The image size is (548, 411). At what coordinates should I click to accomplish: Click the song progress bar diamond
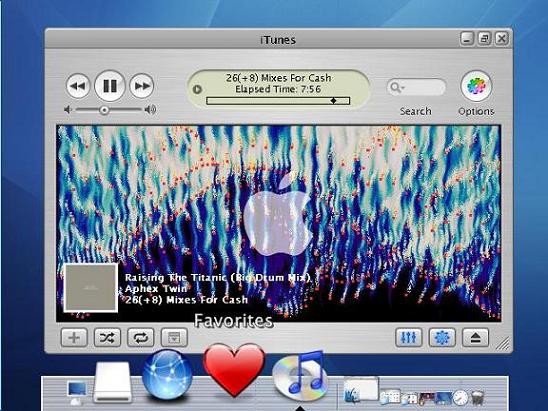(333, 101)
